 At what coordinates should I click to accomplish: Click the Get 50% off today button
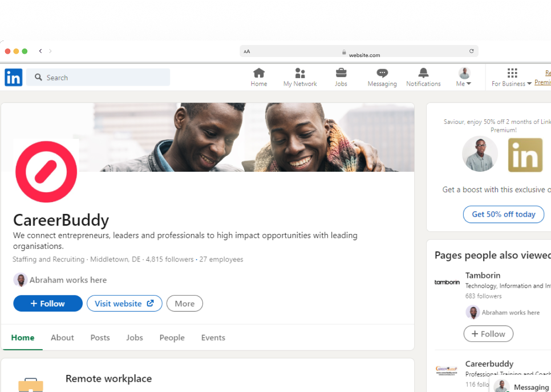(504, 214)
